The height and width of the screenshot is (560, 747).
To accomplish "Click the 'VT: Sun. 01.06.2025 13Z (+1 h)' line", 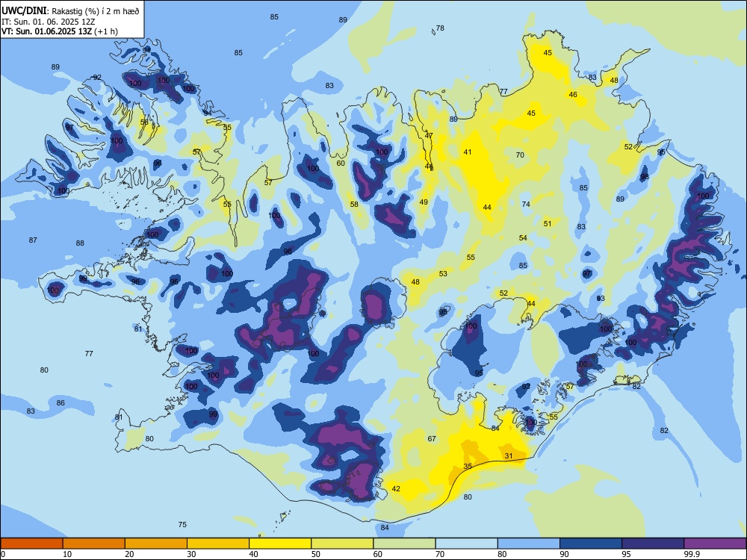I will (x=60, y=31).
